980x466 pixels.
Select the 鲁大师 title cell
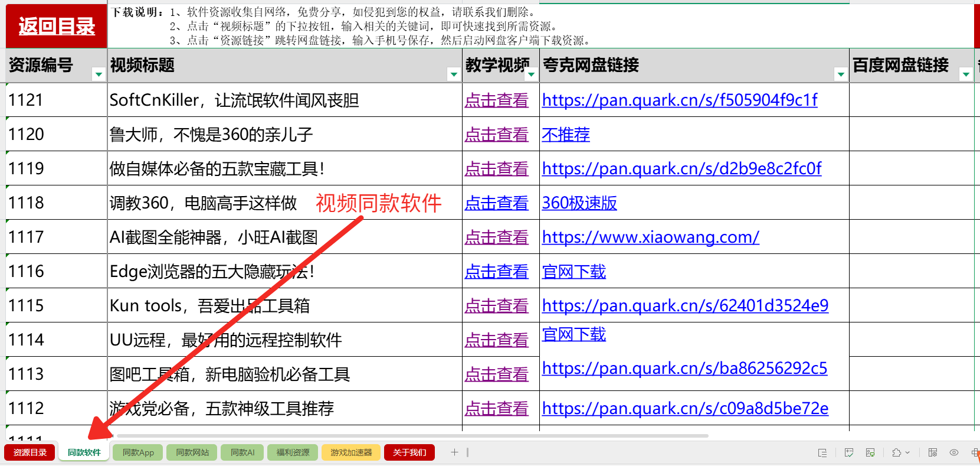click(x=285, y=134)
